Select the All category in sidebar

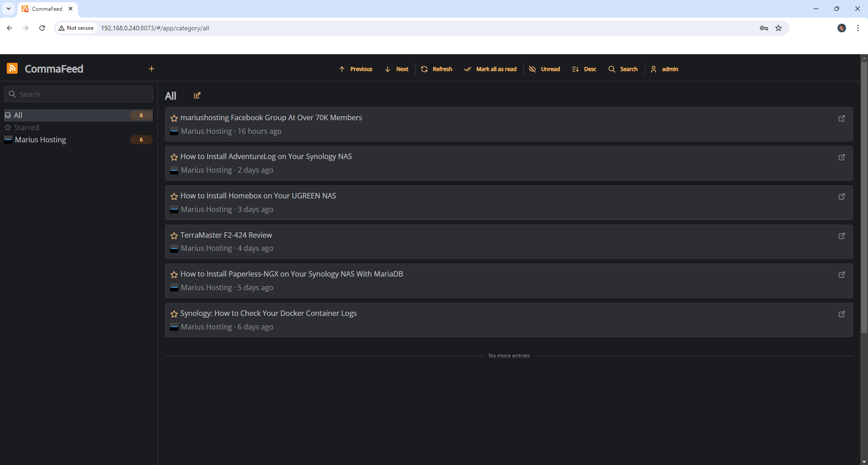pyautogui.click(x=79, y=115)
